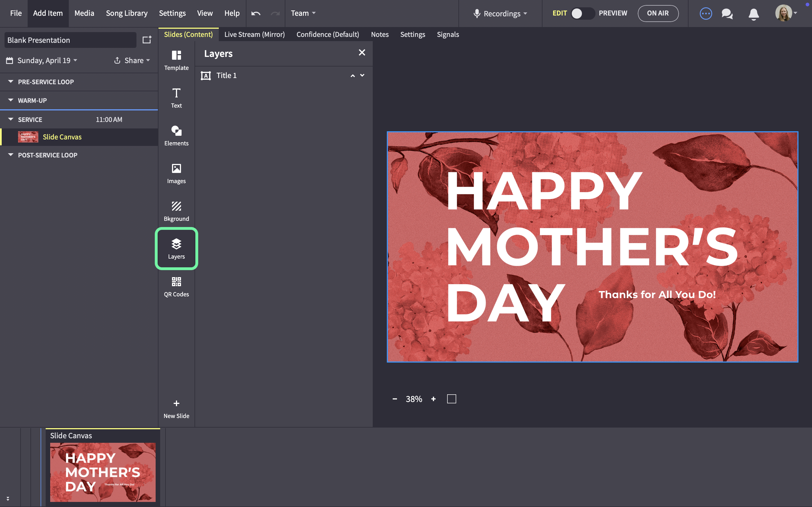This screenshot has width=812, height=507.
Task: Switch to Live Stream (Mirror) tab
Action: pos(254,35)
